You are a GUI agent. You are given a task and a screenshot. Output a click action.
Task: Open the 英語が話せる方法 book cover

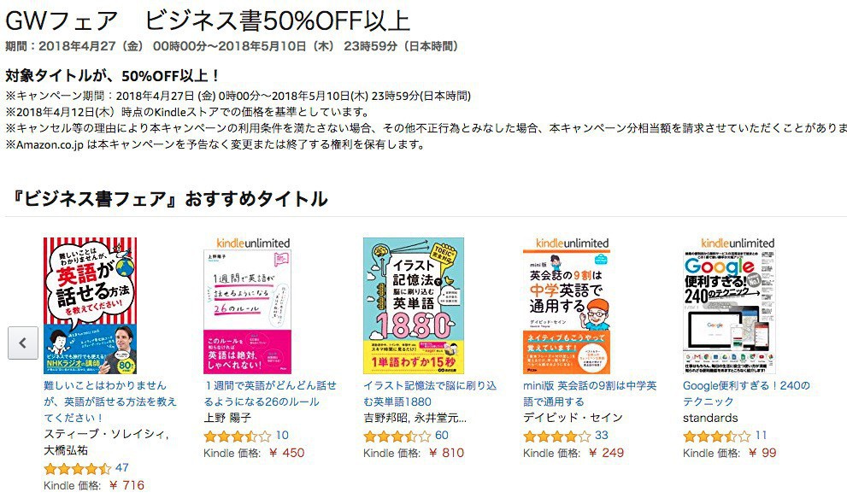click(91, 306)
